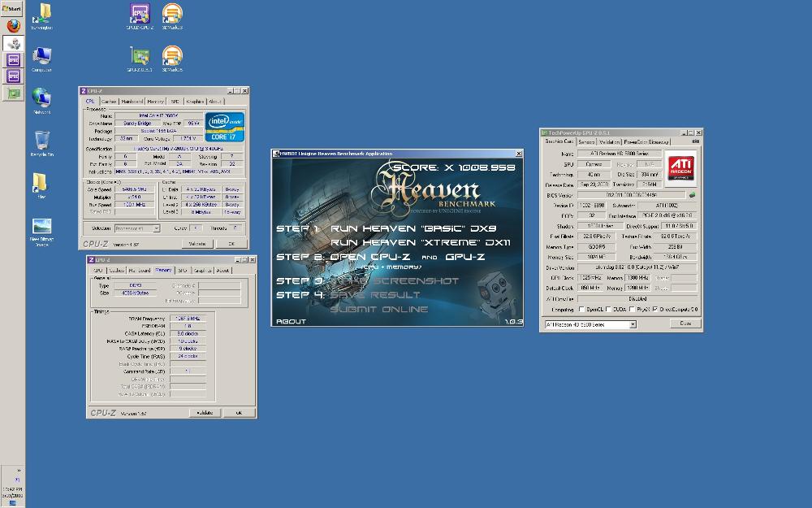
Task: Open the Recycle Bin icon
Action: tap(41, 143)
